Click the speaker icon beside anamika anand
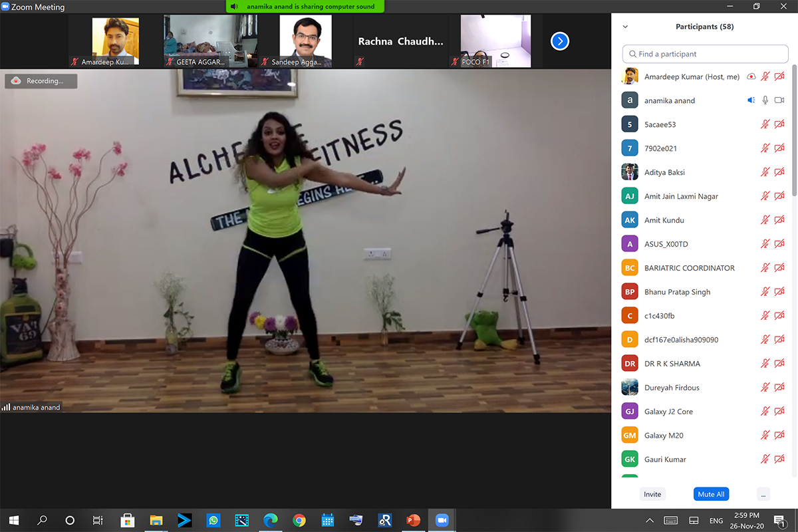Image resolution: width=798 pixels, height=532 pixels. point(751,100)
